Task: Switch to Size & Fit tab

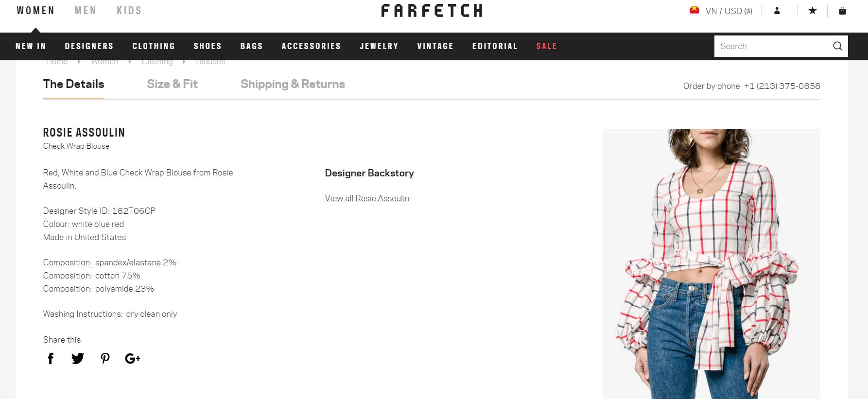Action: 172,84
